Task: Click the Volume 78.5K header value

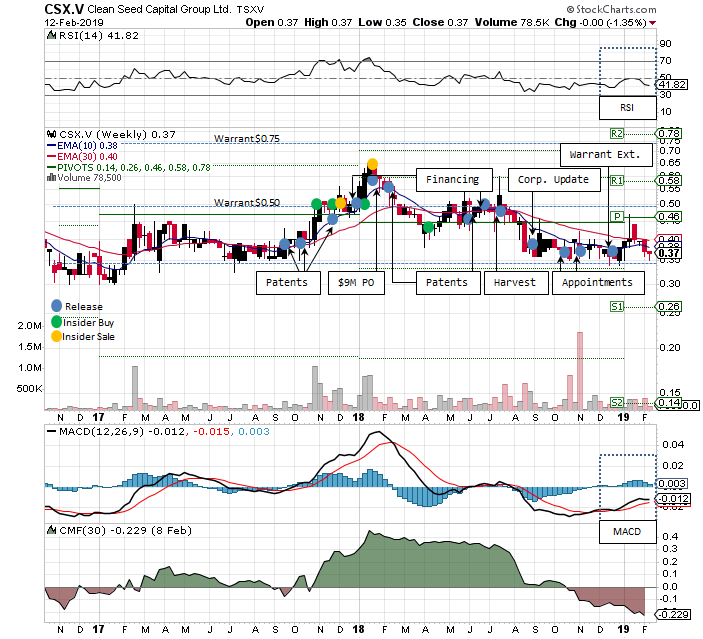Action: (512, 22)
